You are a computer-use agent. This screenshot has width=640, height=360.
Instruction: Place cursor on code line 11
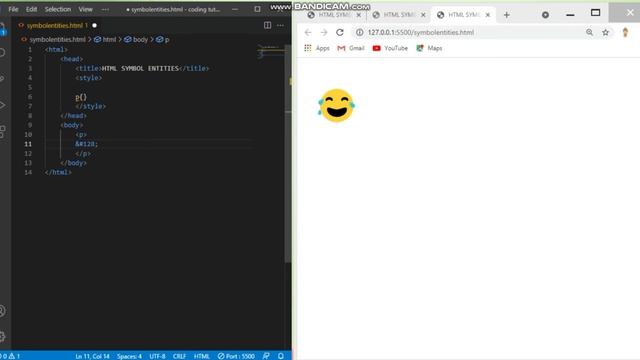(149, 144)
